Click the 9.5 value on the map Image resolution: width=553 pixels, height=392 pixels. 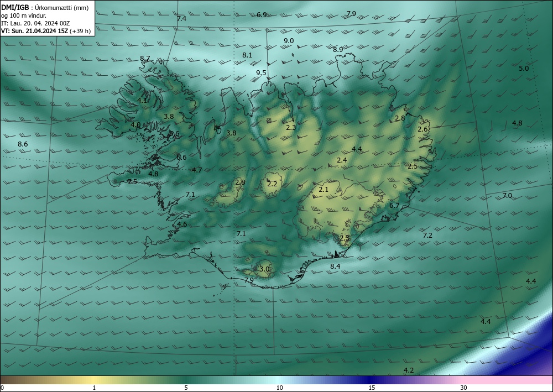(261, 72)
